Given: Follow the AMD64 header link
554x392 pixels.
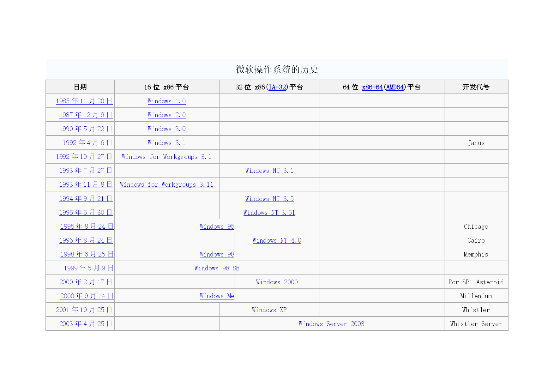Looking at the screenshot, I should click(x=395, y=87).
